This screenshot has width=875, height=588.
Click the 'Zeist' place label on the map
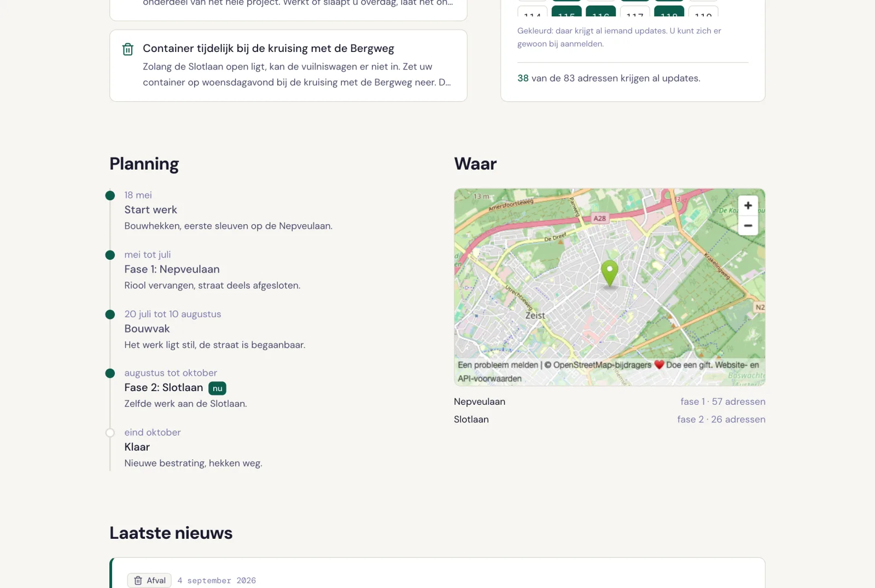click(535, 316)
